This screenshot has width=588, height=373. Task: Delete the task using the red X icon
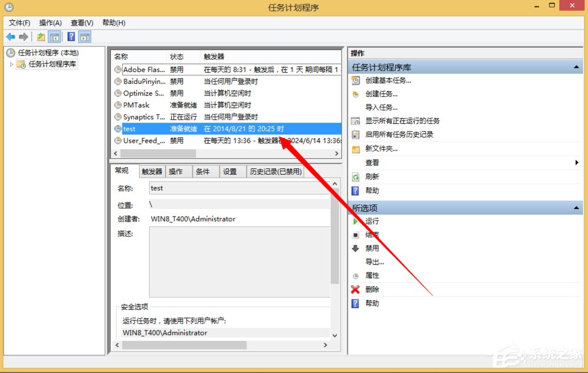pos(354,289)
